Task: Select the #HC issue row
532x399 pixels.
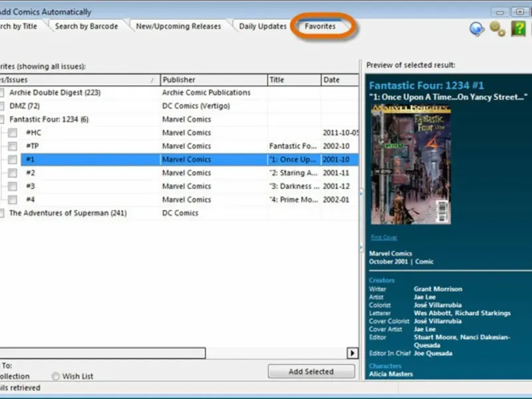Action: [190, 132]
